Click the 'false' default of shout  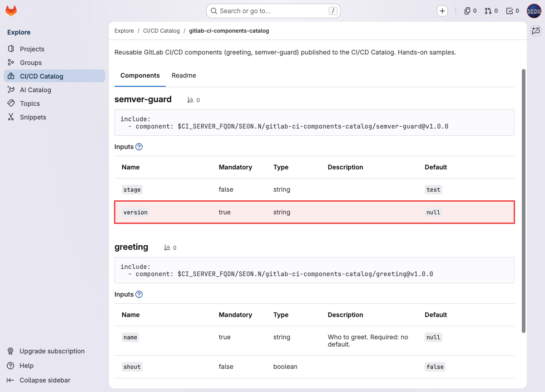435,367
